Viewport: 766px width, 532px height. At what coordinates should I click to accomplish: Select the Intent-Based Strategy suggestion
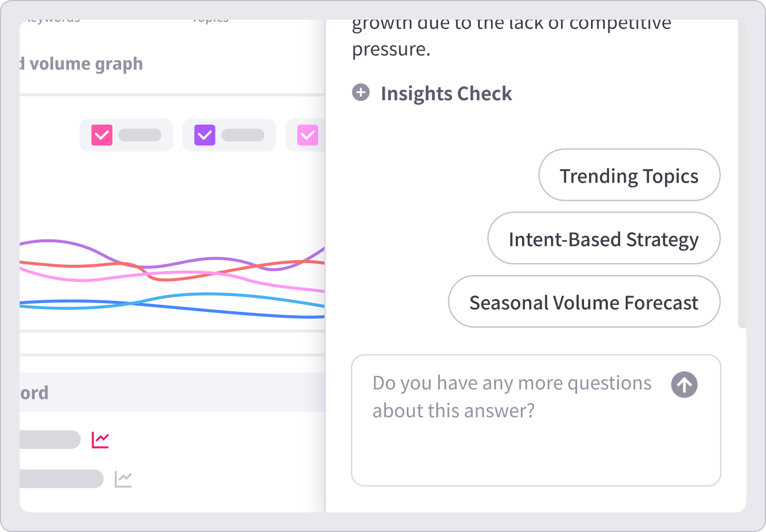coord(603,239)
